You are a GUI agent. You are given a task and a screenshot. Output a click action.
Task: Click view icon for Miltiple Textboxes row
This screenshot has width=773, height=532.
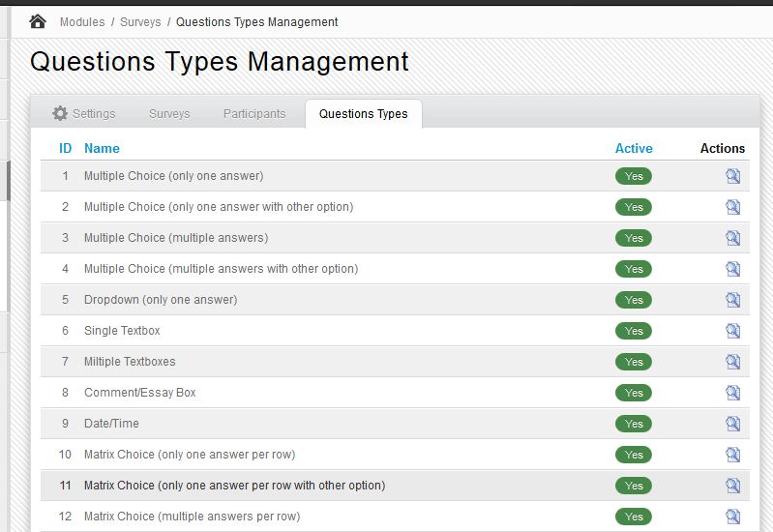(x=732, y=362)
